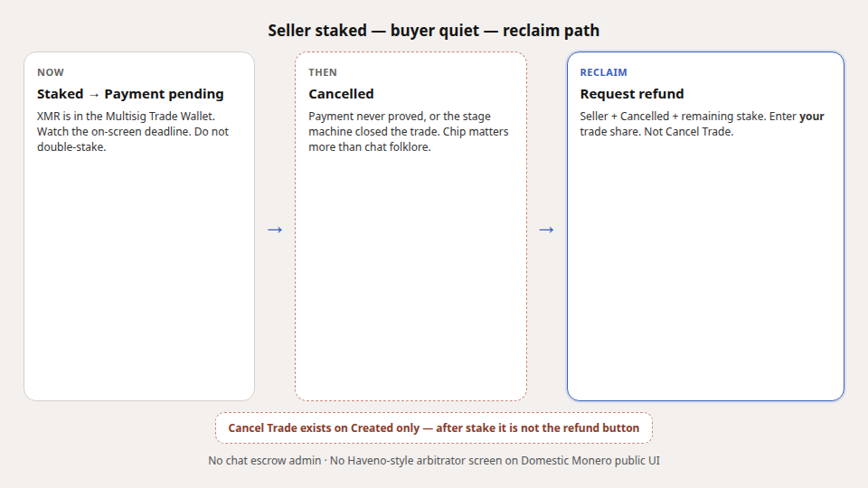Select the THEN label
The width and height of the screenshot is (868, 488).
pos(323,72)
